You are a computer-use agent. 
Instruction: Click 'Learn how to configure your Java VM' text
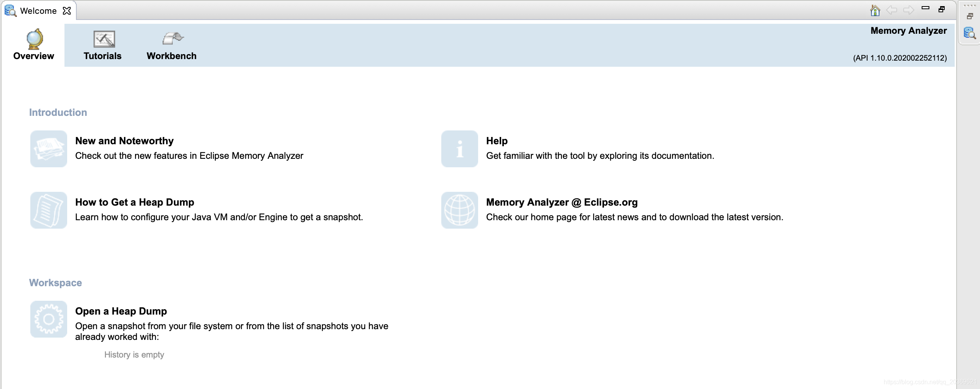(219, 217)
